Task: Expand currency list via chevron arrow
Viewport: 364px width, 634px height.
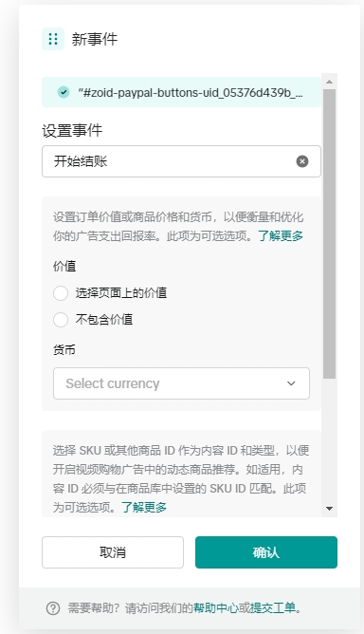Action: click(x=291, y=383)
